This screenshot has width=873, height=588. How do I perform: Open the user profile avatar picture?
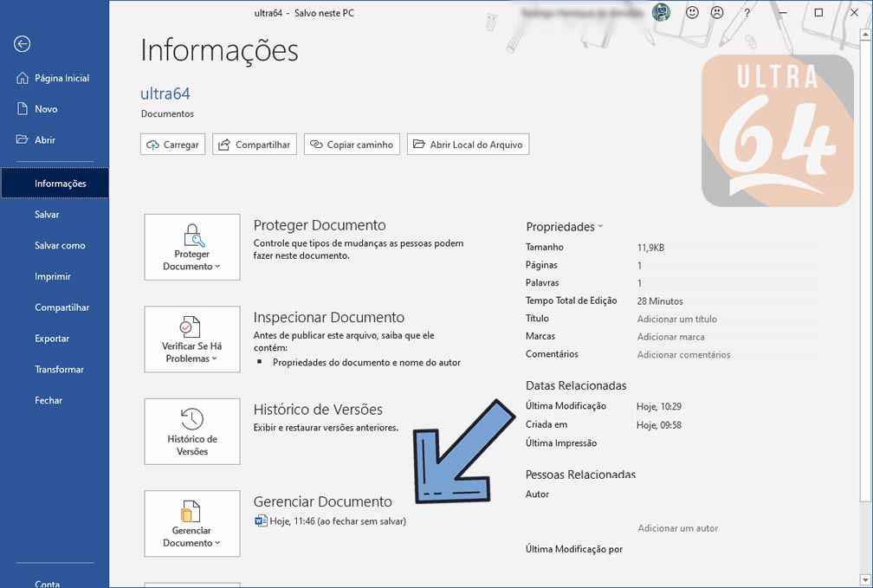tap(662, 13)
